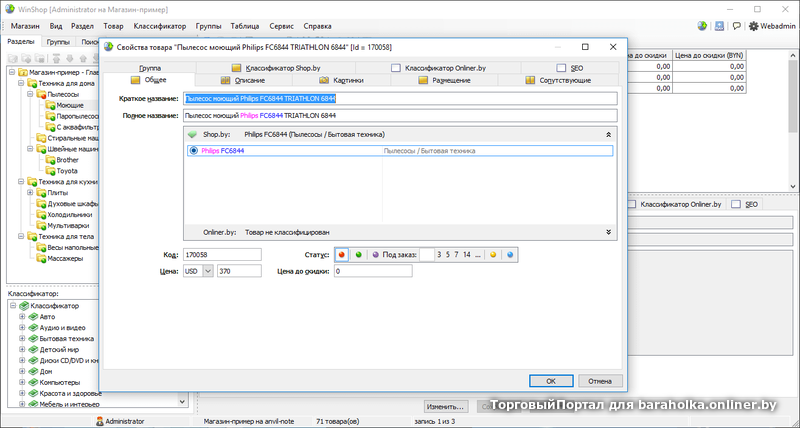The width and height of the screenshot is (800, 428).
Task: Open the Классификатор menu
Action: click(160, 26)
